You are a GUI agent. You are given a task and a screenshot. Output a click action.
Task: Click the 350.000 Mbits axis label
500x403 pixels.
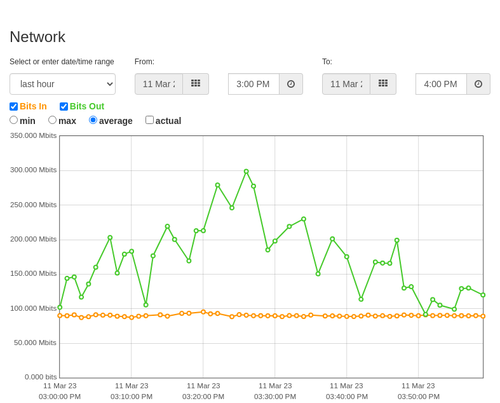pos(33,136)
